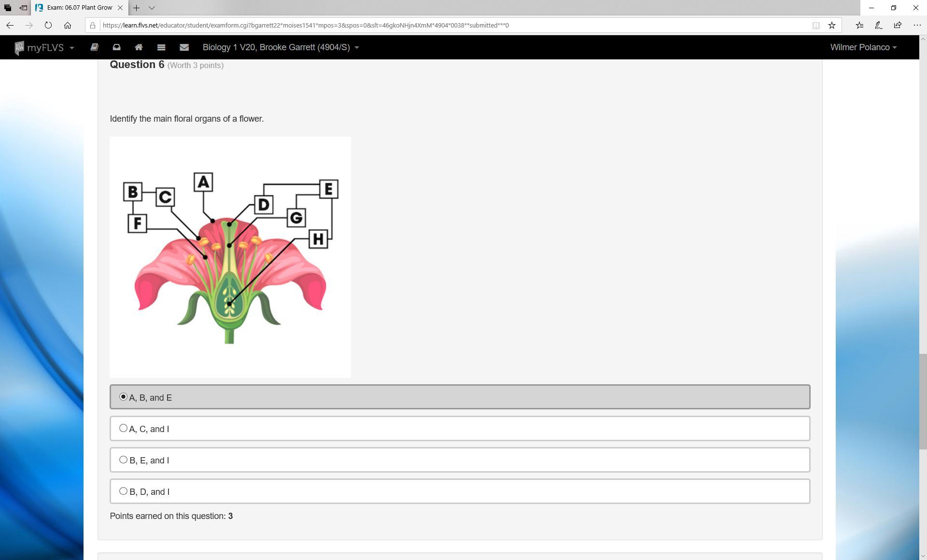Viewport: 927px width, 560px height.
Task: Select the 'B, E, and I' answer
Action: click(x=124, y=460)
